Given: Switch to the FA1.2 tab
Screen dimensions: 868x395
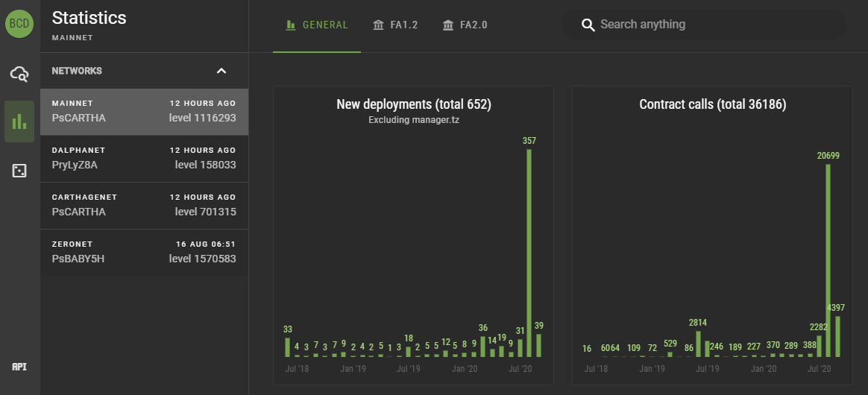Looking at the screenshot, I should [395, 26].
